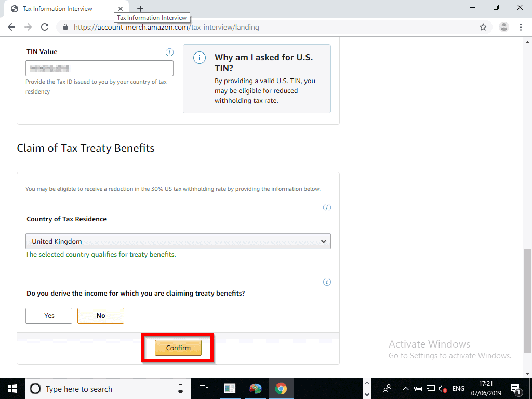Click the browser forward arrow

tap(28, 27)
